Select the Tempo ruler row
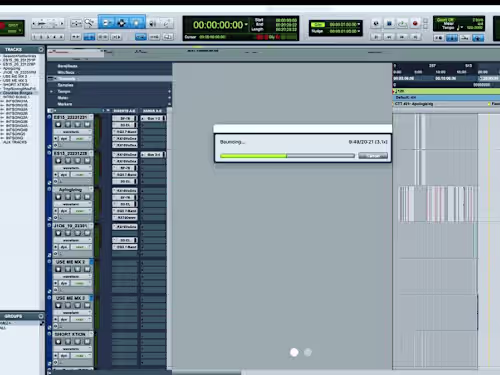 click(x=109, y=91)
